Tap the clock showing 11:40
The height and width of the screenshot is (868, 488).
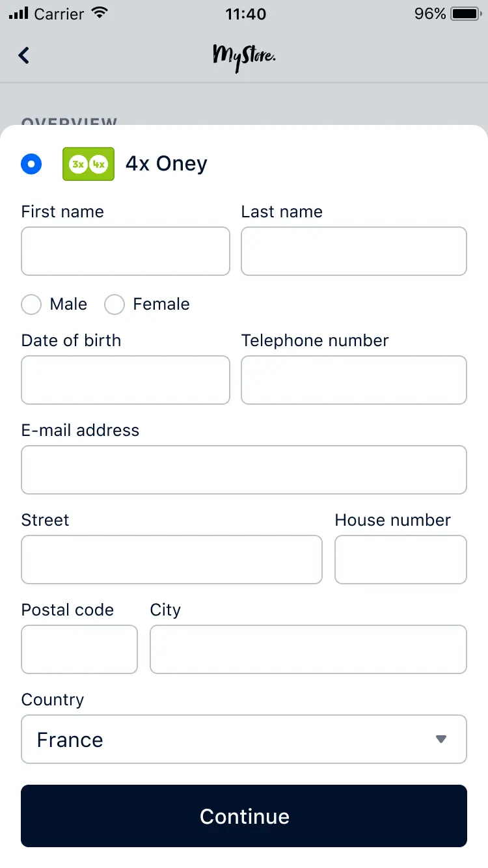point(244,14)
